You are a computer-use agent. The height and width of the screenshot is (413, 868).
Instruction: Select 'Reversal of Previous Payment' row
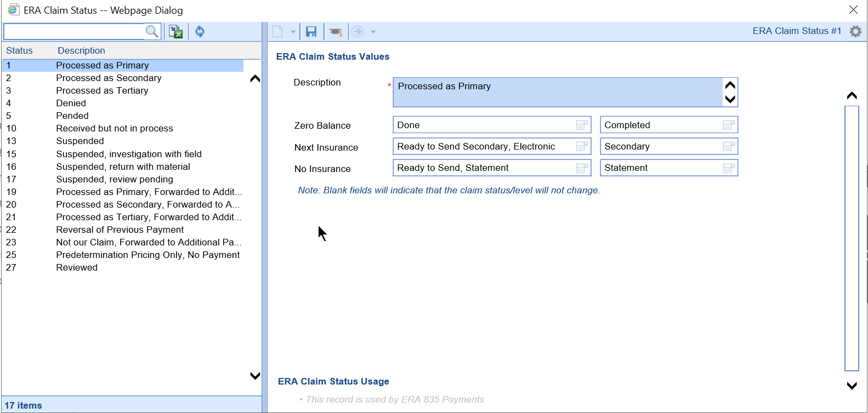(x=123, y=230)
